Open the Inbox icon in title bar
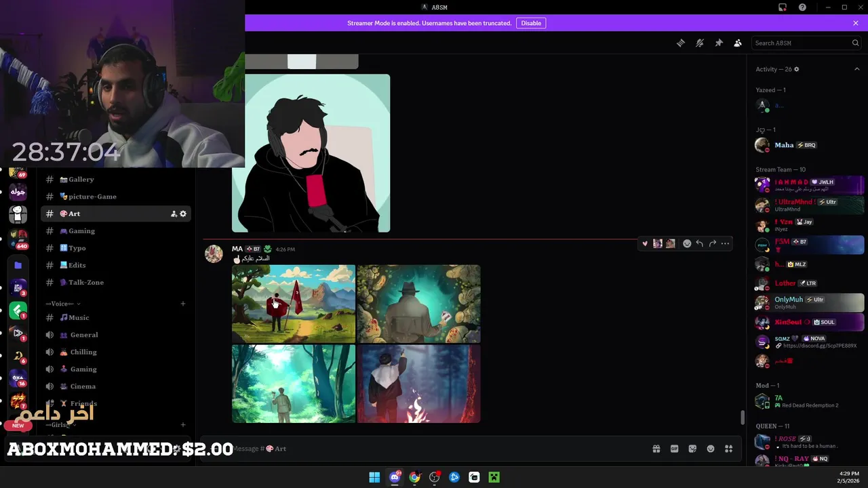This screenshot has height=488, width=868. pyautogui.click(x=783, y=7)
